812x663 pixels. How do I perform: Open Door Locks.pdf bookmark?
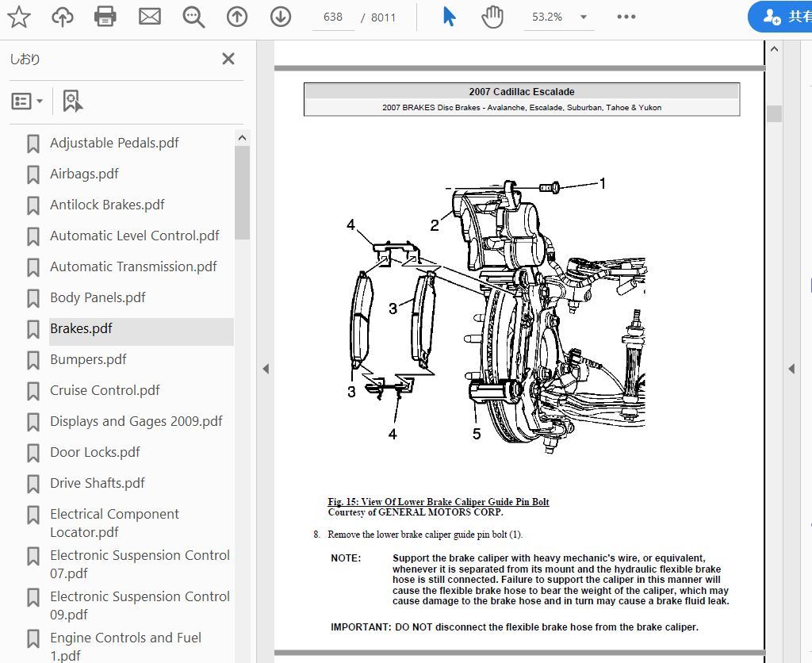click(x=95, y=452)
